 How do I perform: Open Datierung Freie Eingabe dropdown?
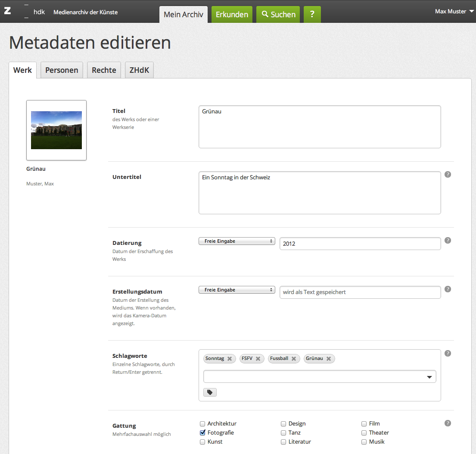tap(236, 241)
